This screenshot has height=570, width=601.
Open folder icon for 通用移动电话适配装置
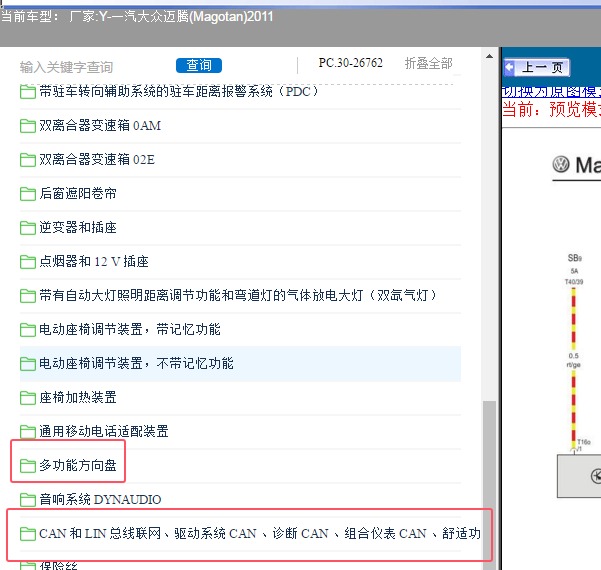[x=28, y=432]
